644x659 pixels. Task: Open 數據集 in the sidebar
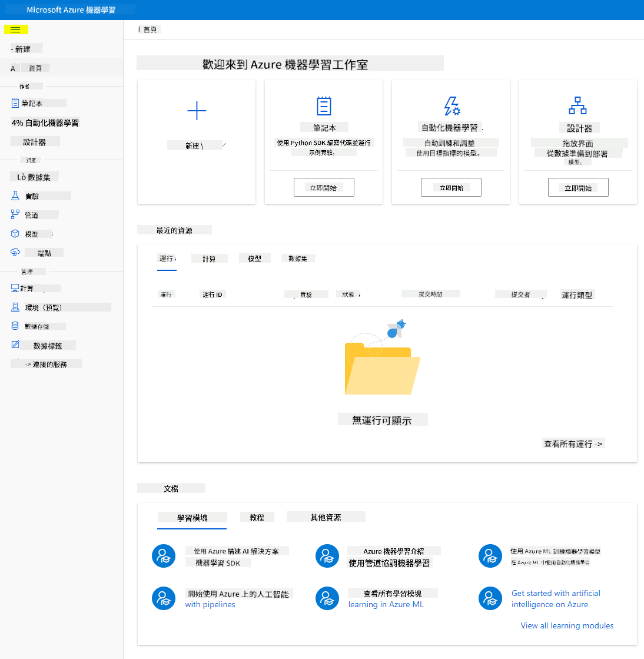coord(39,177)
